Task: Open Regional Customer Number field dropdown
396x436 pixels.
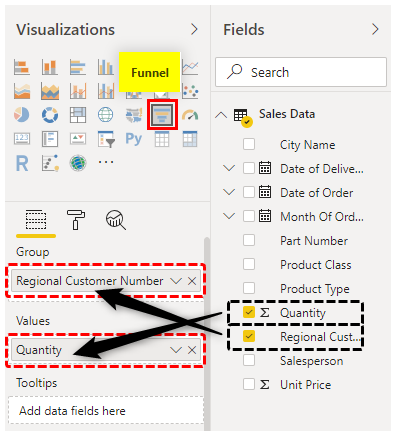Action: 176,281
